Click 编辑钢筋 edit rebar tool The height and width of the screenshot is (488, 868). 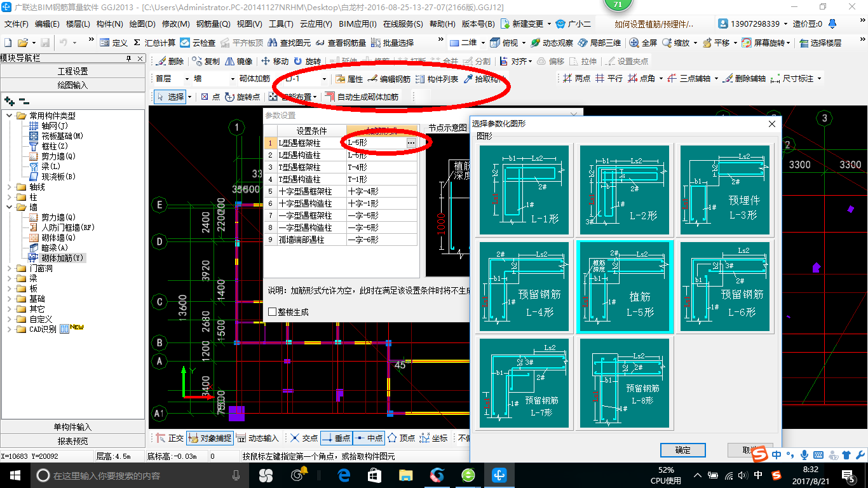click(389, 79)
